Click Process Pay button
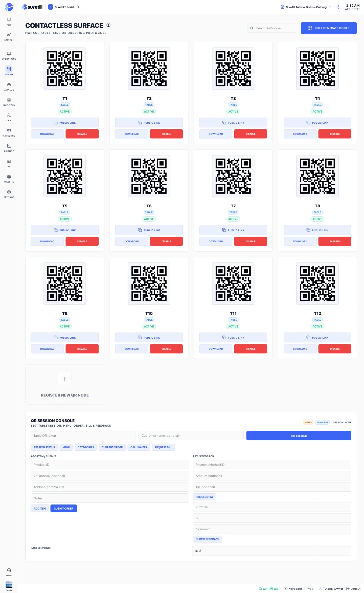 tap(204, 497)
